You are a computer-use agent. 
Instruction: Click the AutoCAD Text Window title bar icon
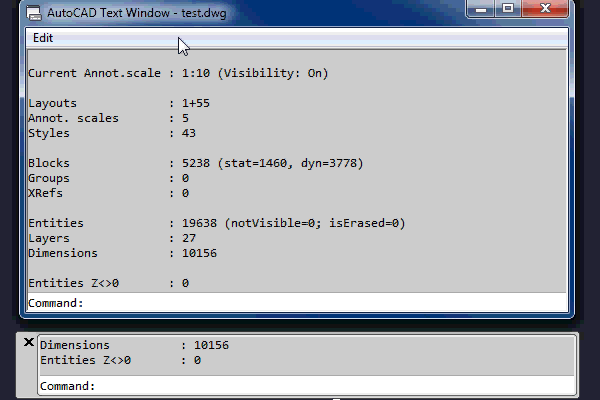35,14
